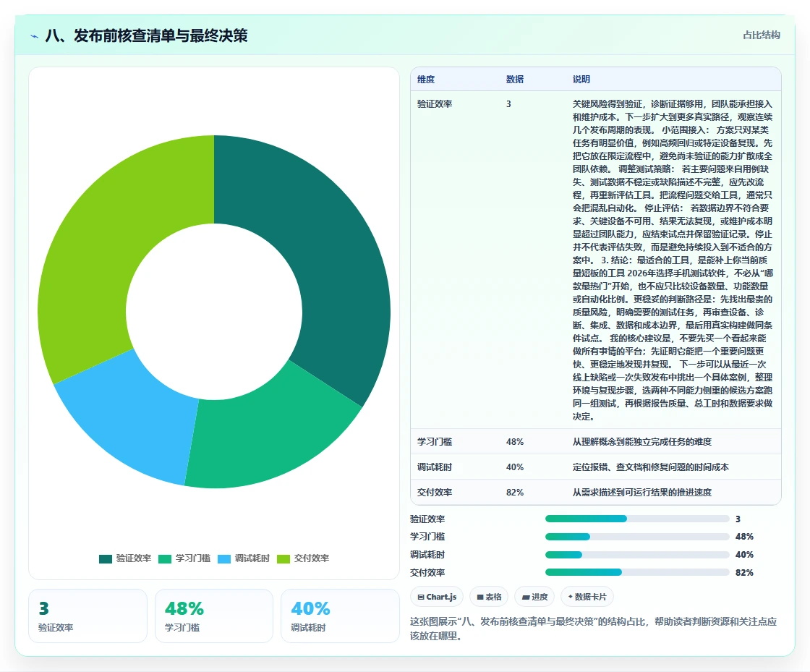
Task: Toggle 学习门槛 legend entry in the chart
Action: (184, 558)
